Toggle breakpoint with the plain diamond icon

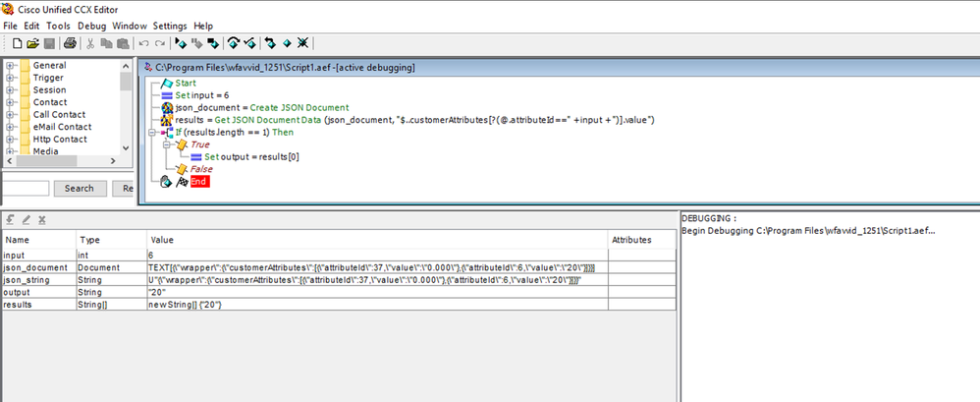287,43
